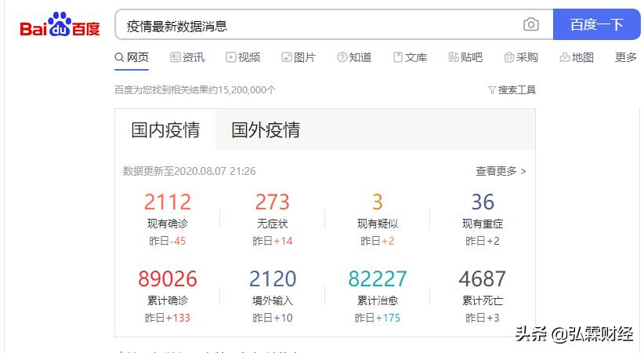Open the 采购 tab

[521, 57]
